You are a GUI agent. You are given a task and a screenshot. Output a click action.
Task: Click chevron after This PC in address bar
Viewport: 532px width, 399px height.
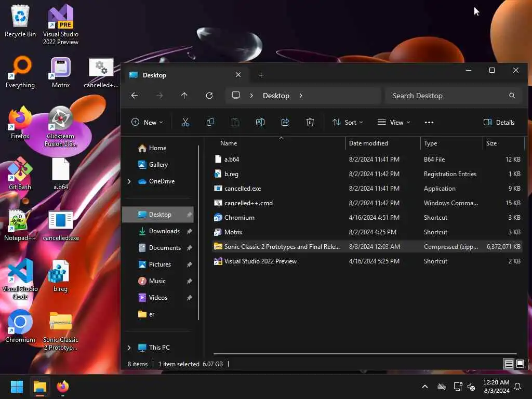251,96
